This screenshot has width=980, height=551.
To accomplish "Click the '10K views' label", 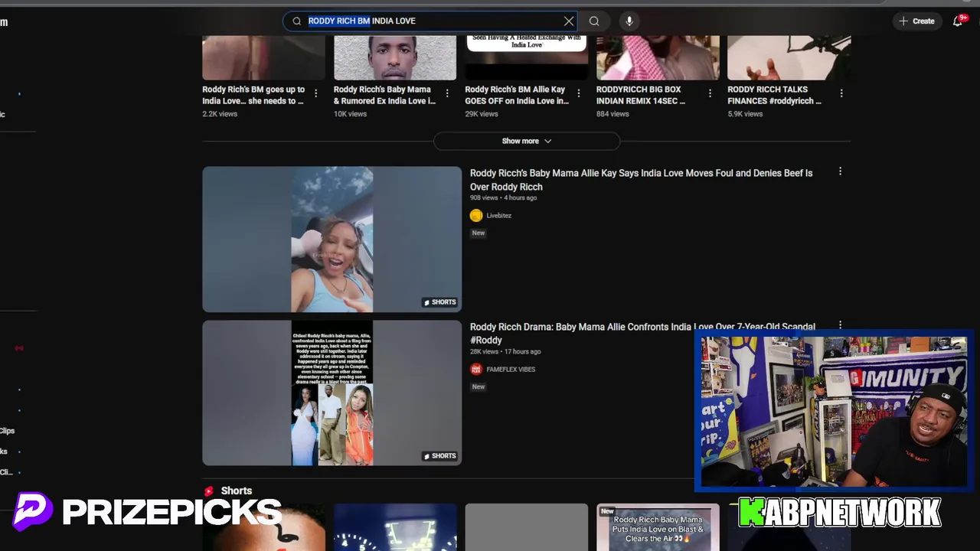I will 350,114.
